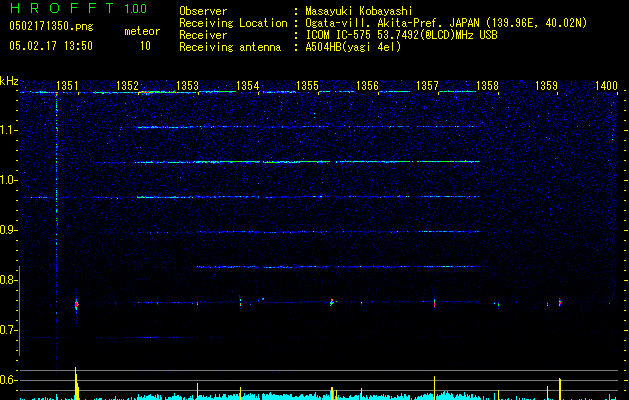Screen dimensions: 629x400
Task: Click the 0.8 kHz frequency axis label
Action: point(8,280)
